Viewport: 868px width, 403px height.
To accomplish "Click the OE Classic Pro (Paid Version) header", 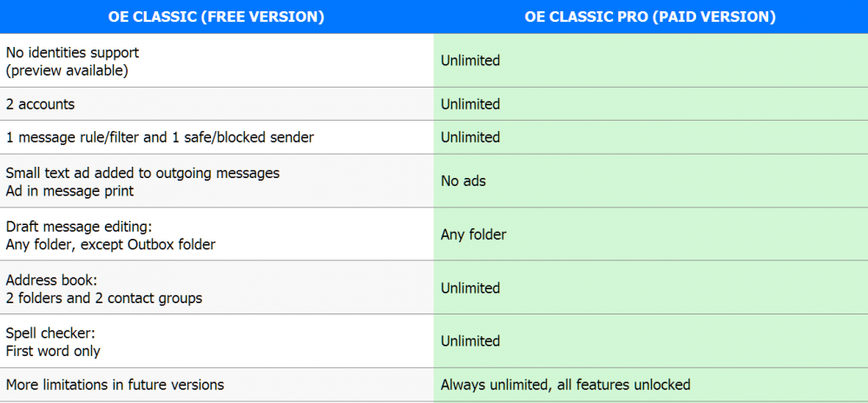I will (x=650, y=17).
